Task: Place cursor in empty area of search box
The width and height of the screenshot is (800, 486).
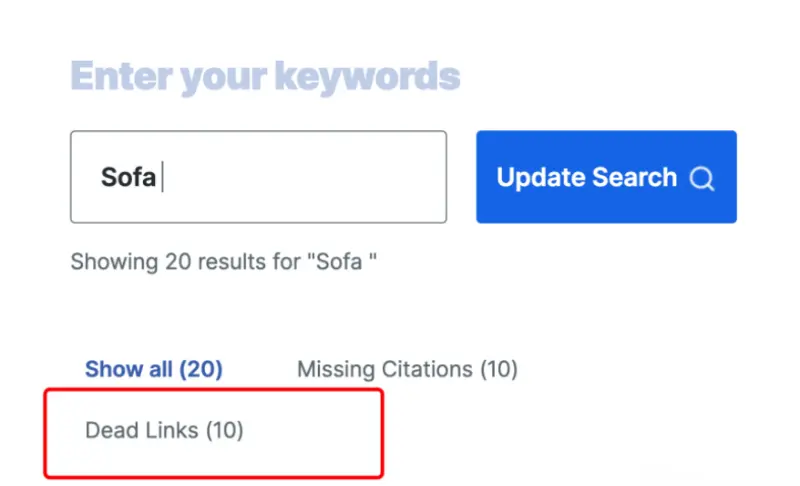Action: pyautogui.click(x=320, y=178)
